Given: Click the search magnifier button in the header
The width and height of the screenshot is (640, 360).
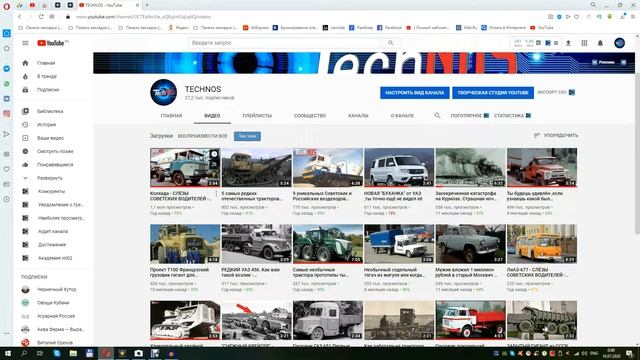Looking at the screenshot, I should [391, 43].
